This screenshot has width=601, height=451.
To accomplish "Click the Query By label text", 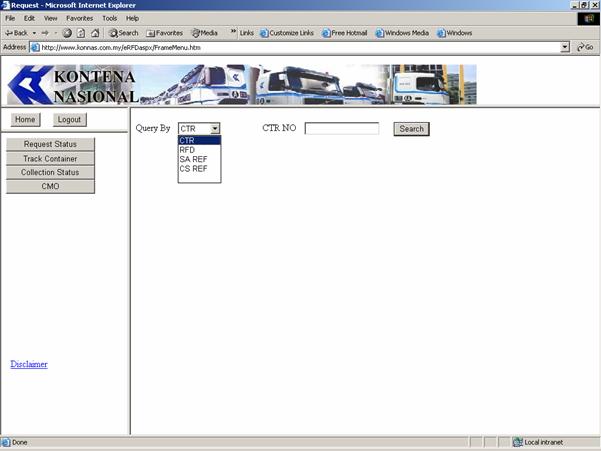I will (x=153, y=128).
